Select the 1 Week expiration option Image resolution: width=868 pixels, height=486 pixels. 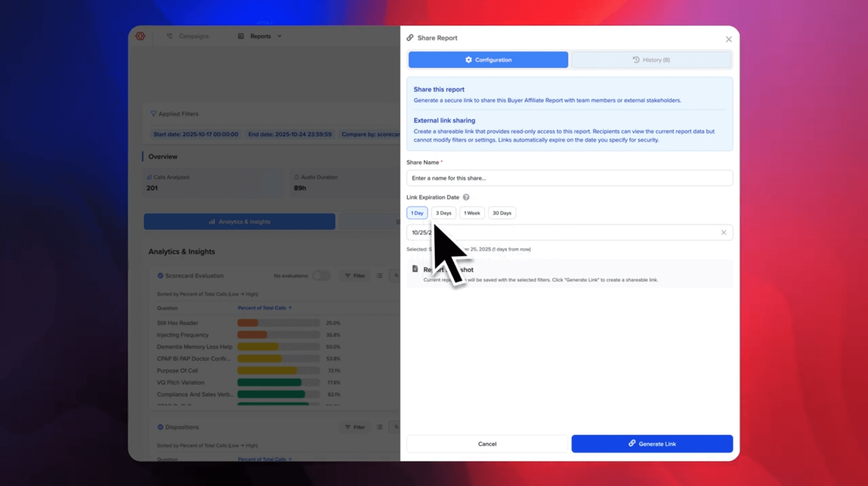(471, 213)
